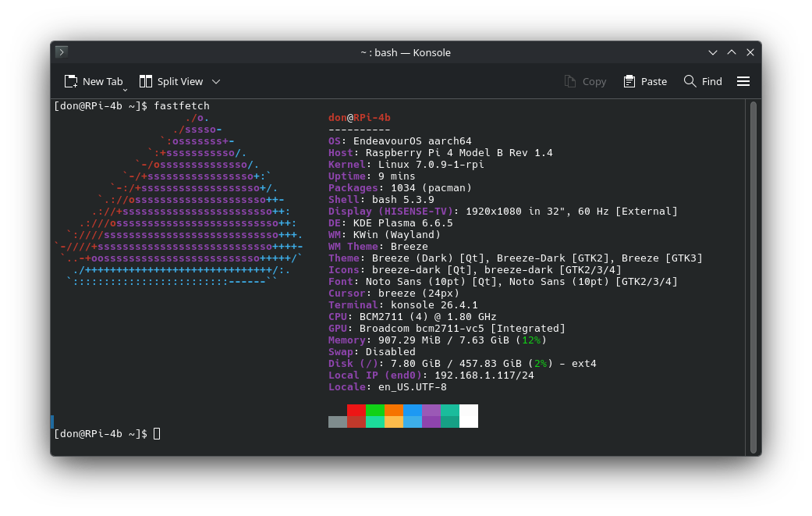This screenshot has width=812, height=516.
Task: Click the 'Display (HISENSE-TV)' label
Action: click(x=391, y=212)
